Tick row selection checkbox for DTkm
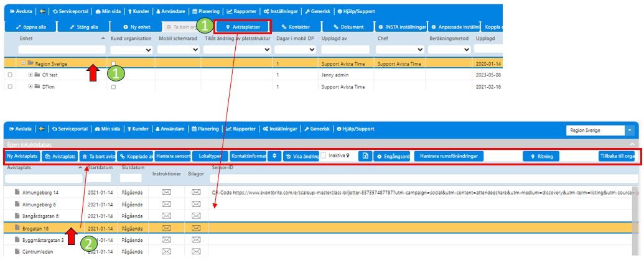This screenshot has width=644, height=263. [x=10, y=87]
